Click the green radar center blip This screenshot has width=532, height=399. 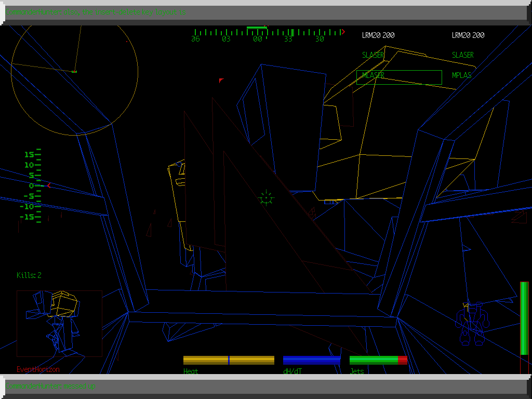[x=74, y=71]
